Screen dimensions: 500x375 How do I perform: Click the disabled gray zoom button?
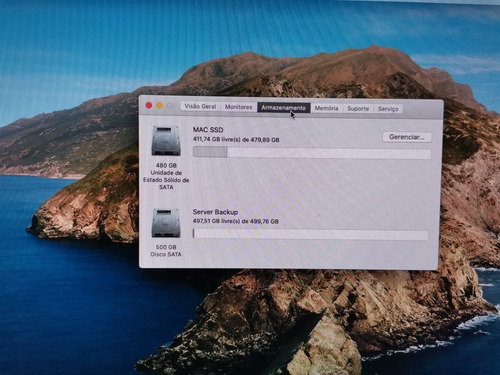click(x=170, y=106)
